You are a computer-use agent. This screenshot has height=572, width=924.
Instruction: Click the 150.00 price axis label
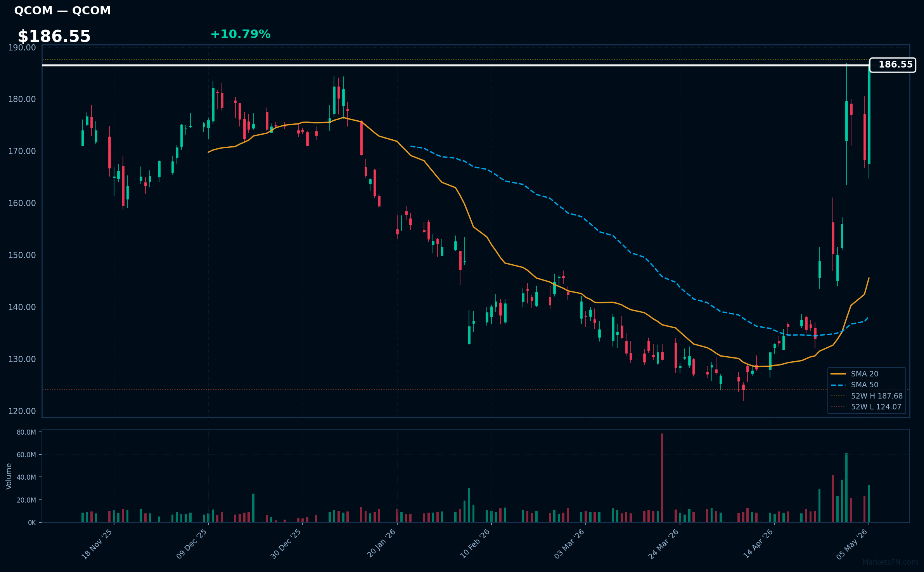tap(22, 255)
